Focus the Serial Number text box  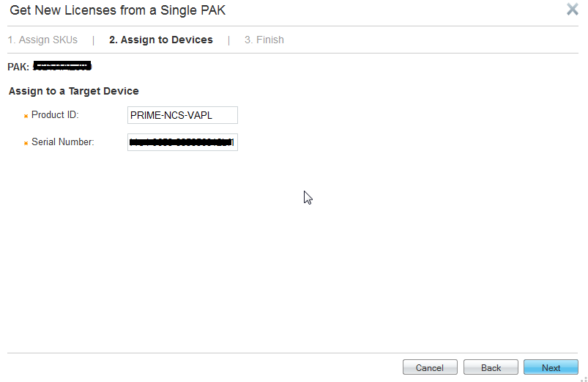coord(182,142)
